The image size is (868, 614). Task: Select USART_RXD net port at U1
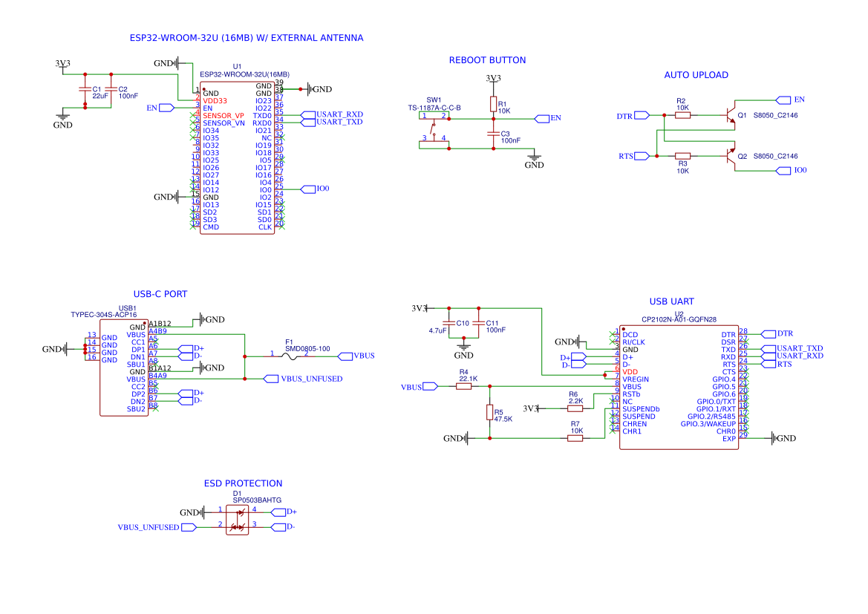pos(332,114)
